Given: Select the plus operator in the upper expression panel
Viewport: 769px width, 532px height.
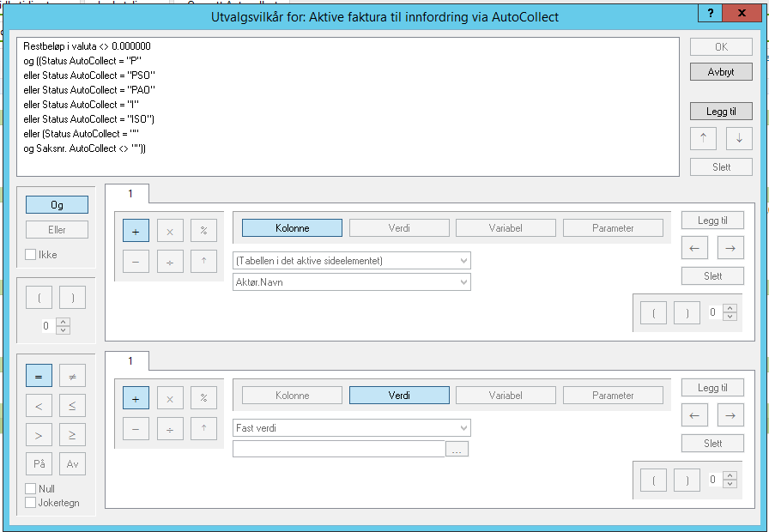Looking at the screenshot, I should [x=136, y=232].
